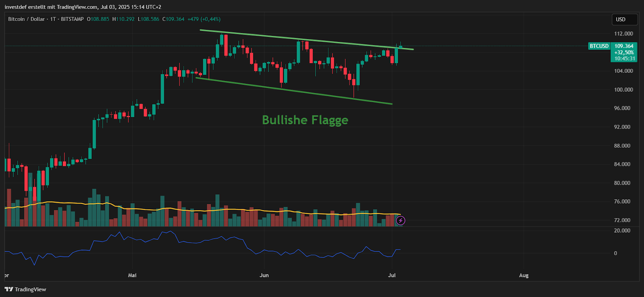Click the Jun label on time axis

click(x=264, y=275)
